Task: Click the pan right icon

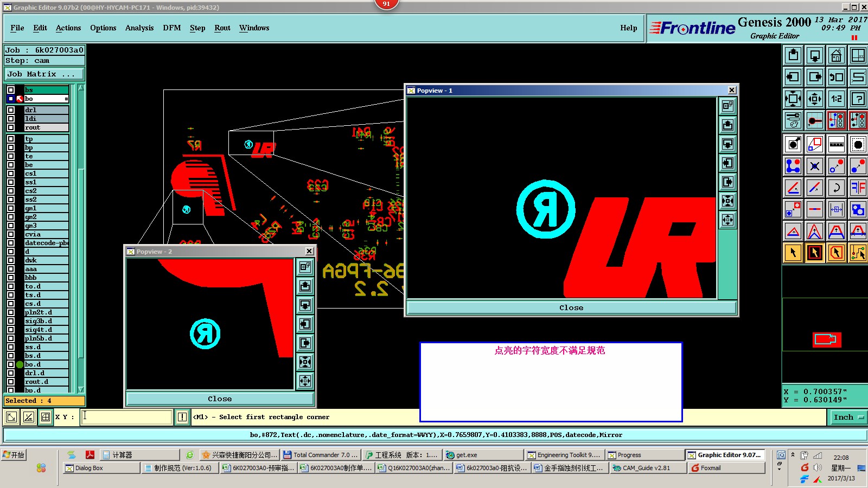Action: point(815,77)
